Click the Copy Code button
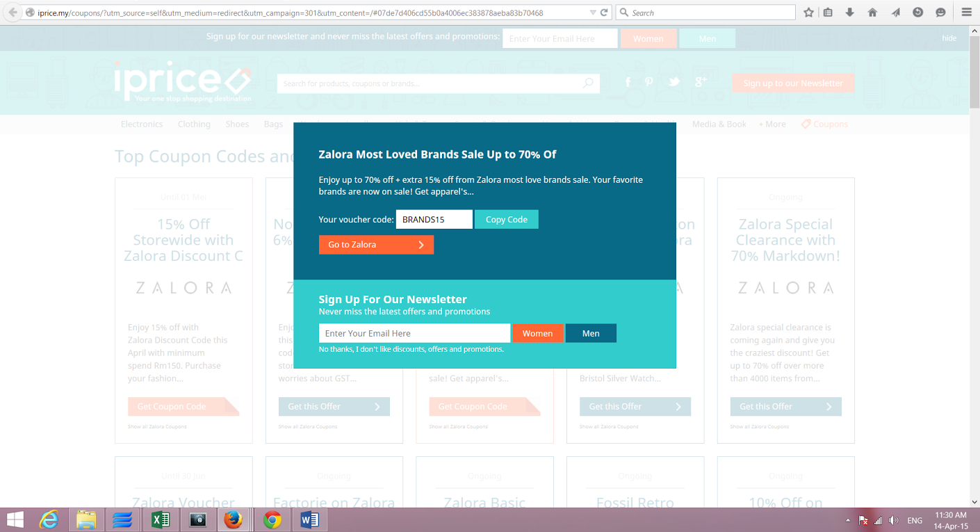980x532 pixels. pyautogui.click(x=507, y=220)
